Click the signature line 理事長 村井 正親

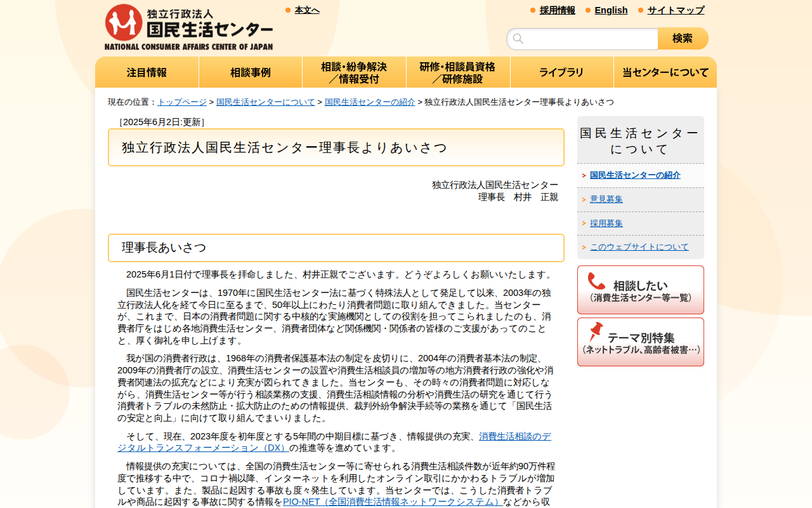(x=518, y=197)
